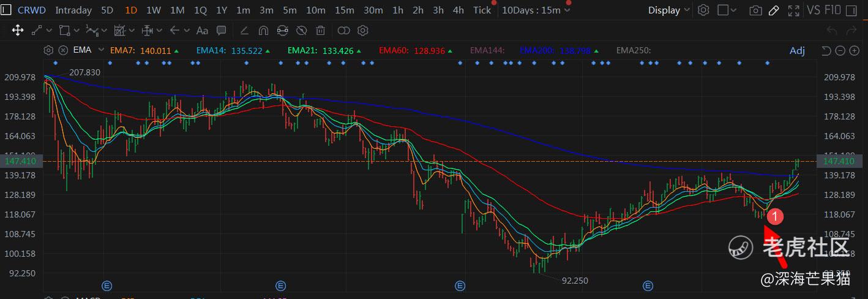Image resolution: width=868 pixels, height=299 pixels.
Task: Open drawing toolbar settings gear
Action: point(362,30)
